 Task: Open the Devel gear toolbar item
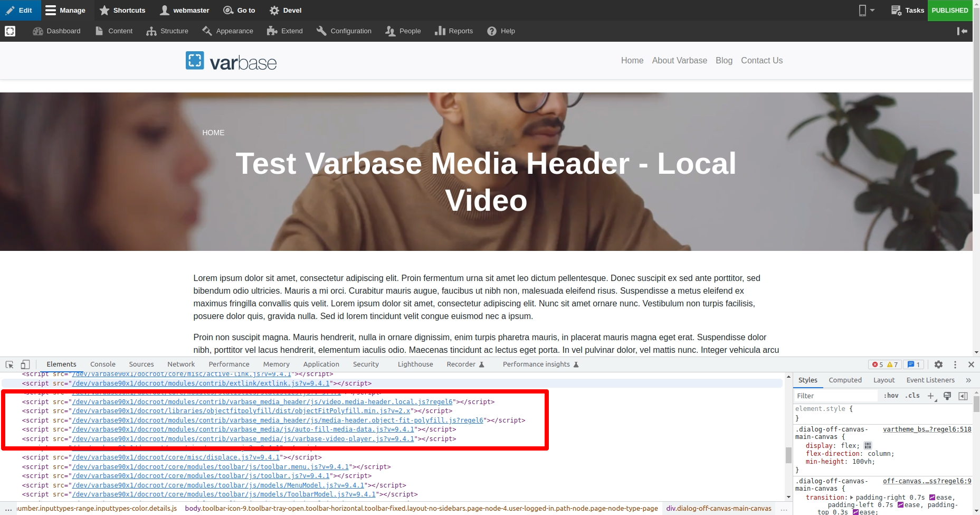coord(286,10)
